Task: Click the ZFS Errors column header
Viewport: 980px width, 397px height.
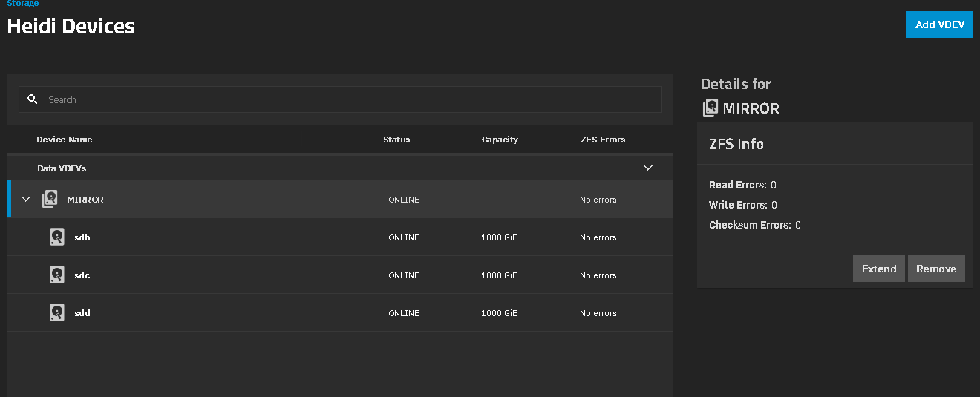Action: [603, 140]
